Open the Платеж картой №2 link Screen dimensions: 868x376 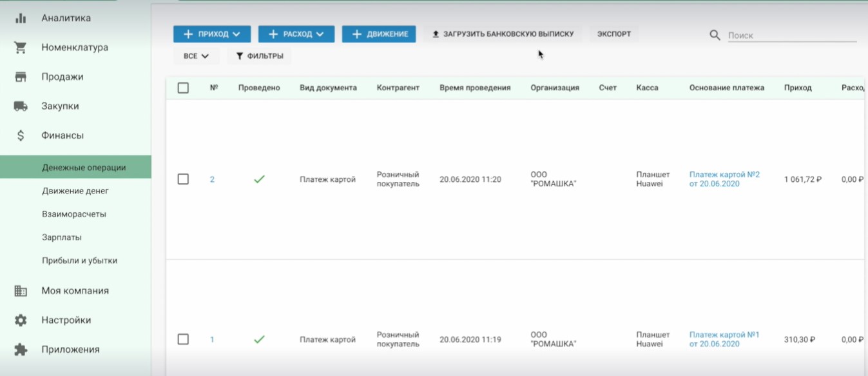coord(724,179)
